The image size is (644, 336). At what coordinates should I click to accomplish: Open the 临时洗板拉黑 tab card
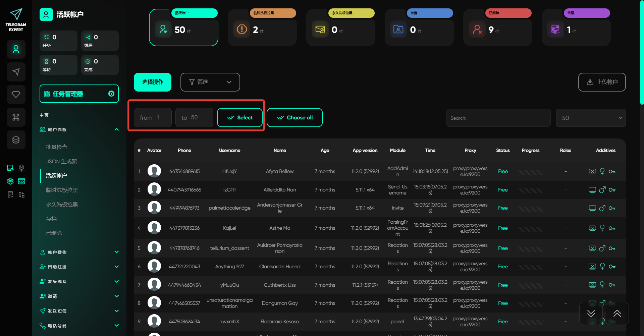[x=262, y=27]
